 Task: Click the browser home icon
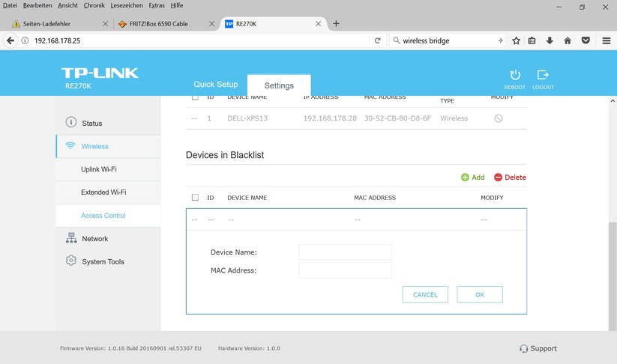[568, 40]
